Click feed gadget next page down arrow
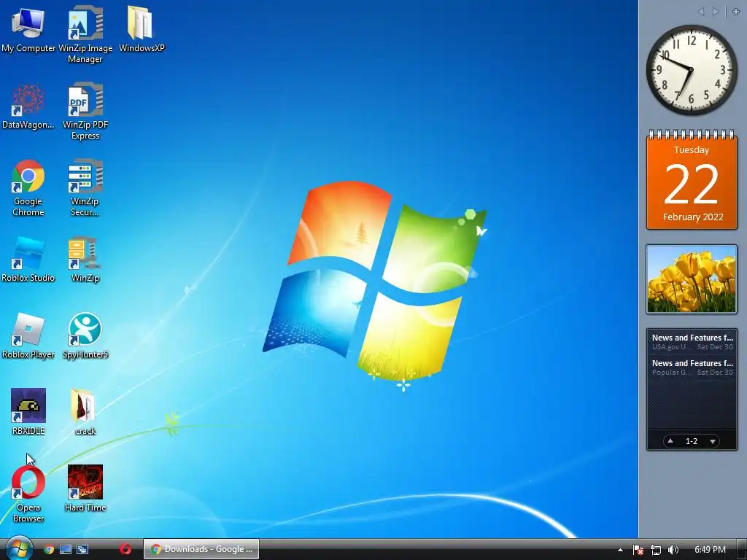Image resolution: width=747 pixels, height=560 pixels. point(712,441)
